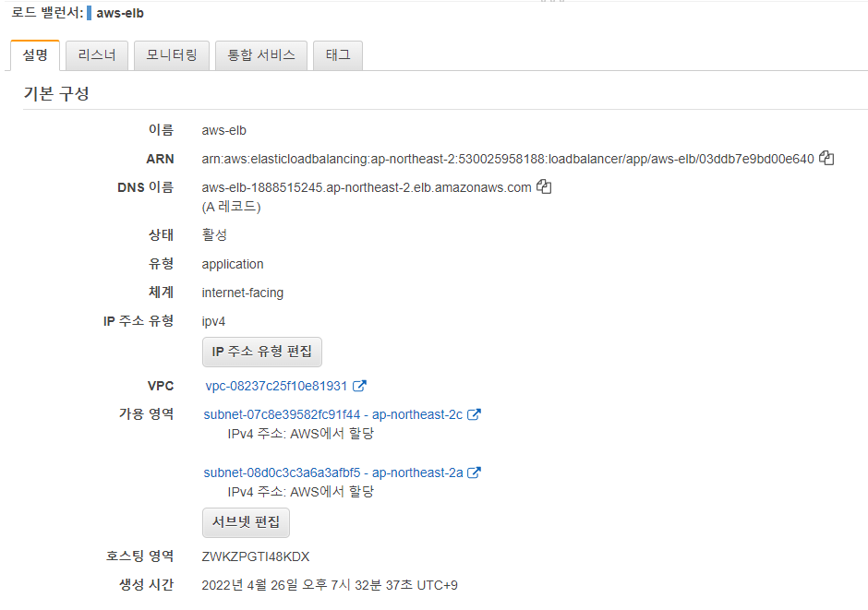This screenshot has width=868, height=610.
Task: Click the VPC field label
Action: coord(161,386)
